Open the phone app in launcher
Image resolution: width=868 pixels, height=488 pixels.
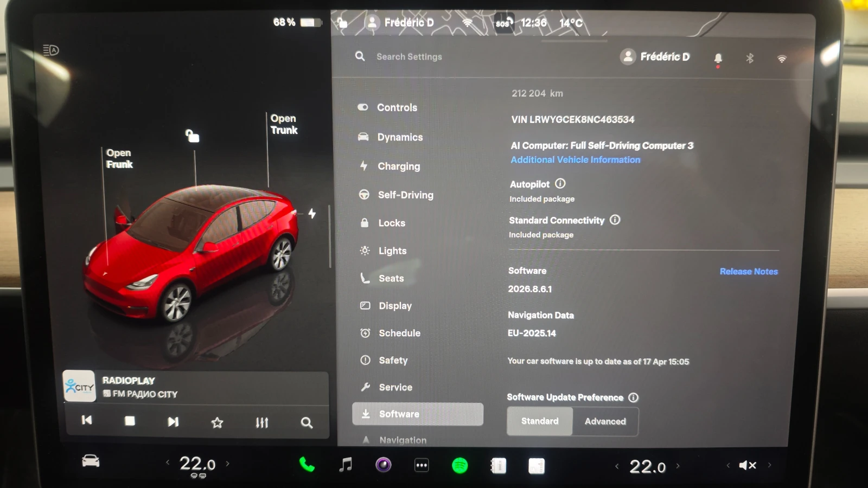point(307,465)
